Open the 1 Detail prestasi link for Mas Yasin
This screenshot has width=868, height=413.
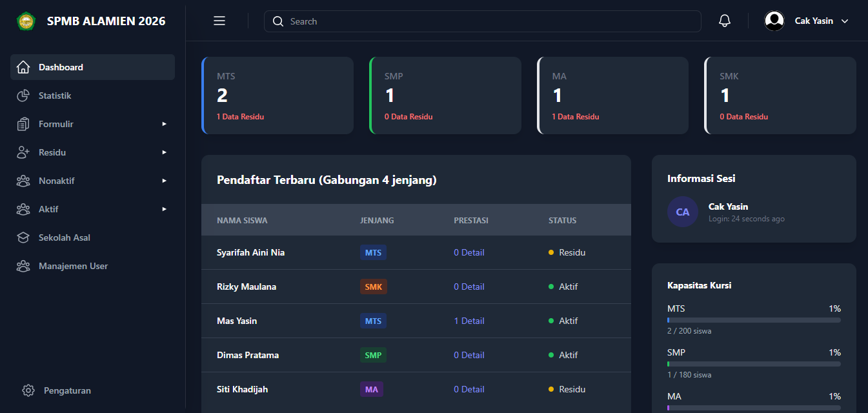469,321
